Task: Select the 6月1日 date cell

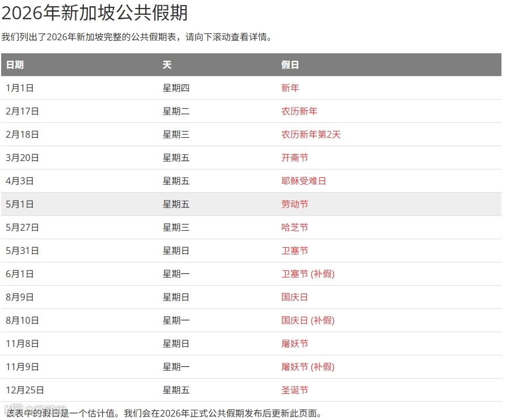Action: click(x=20, y=274)
